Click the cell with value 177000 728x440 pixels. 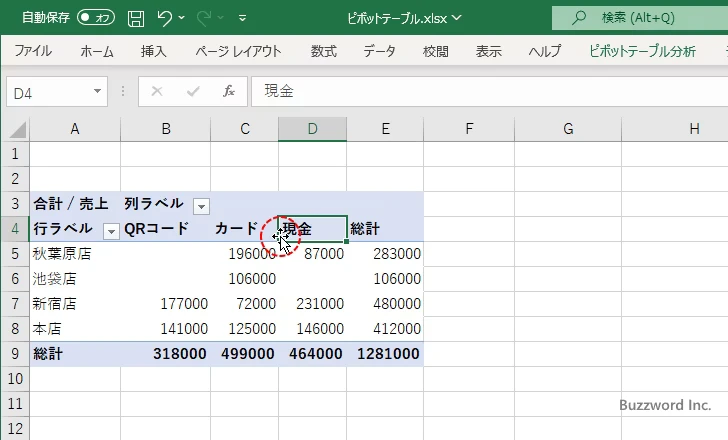(x=166, y=304)
